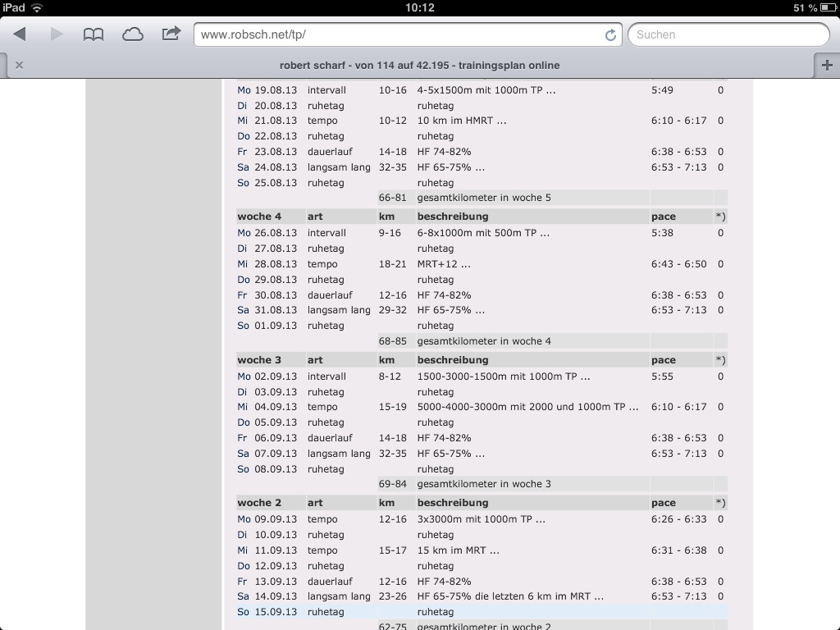Viewport: 840px width, 630px height.
Task: Click the Suchen search field
Action: tap(728, 35)
